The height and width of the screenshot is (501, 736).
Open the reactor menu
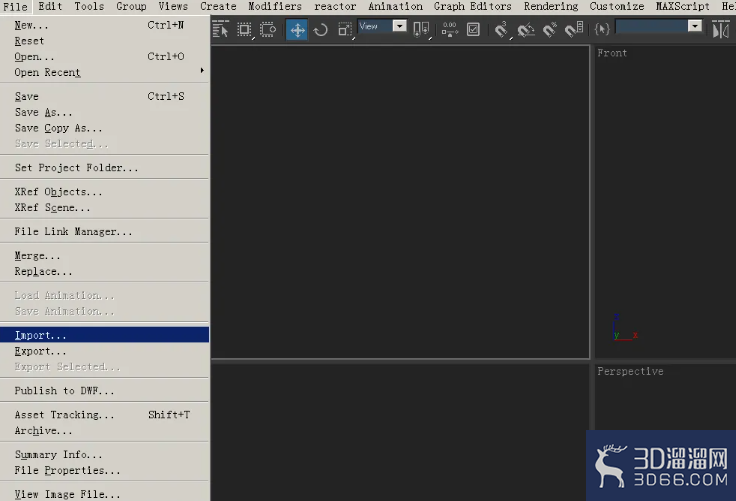(x=335, y=6)
